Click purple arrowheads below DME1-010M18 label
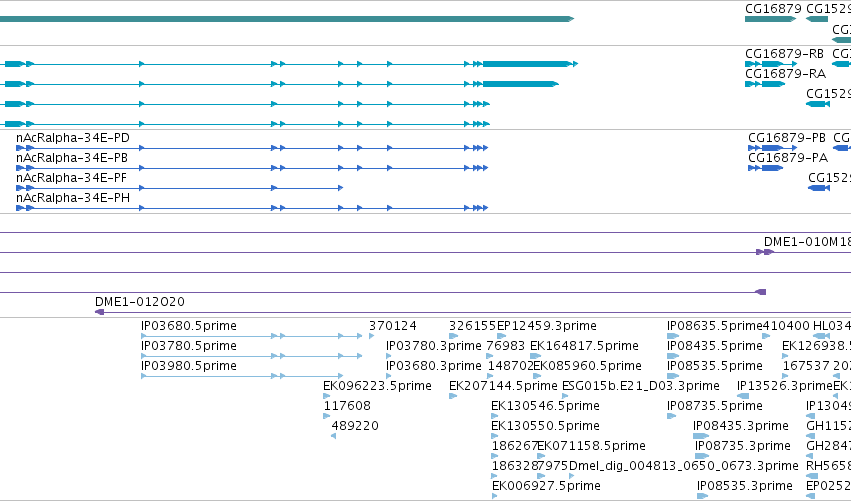The width and height of the screenshot is (851, 501). pos(765,252)
